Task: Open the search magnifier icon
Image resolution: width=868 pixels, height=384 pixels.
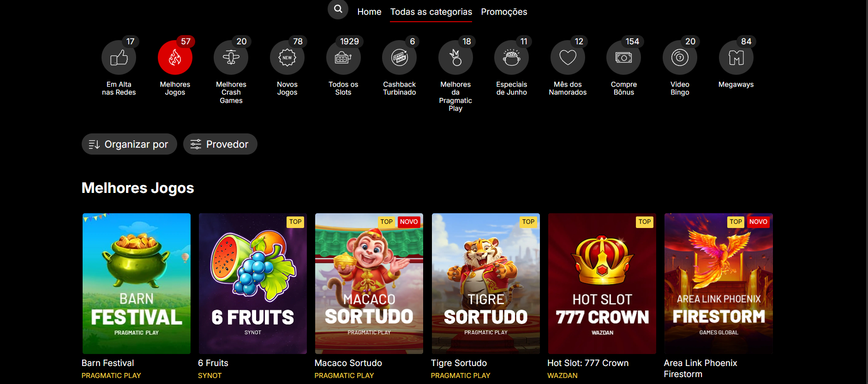Action: (x=338, y=9)
